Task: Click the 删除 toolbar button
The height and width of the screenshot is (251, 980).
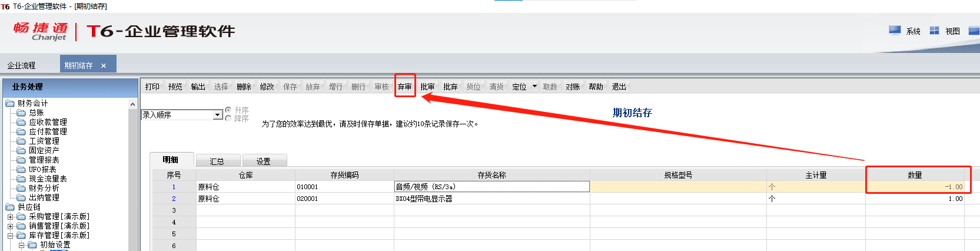Action: pos(244,87)
